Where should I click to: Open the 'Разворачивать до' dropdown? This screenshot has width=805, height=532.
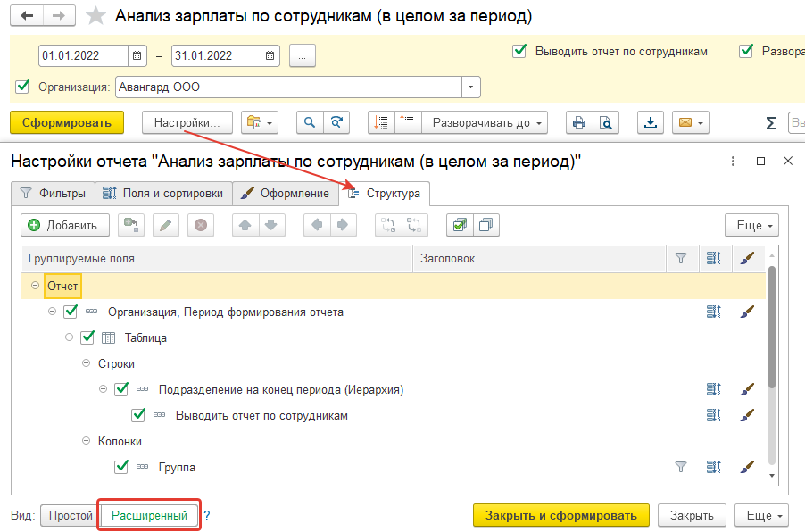click(485, 122)
